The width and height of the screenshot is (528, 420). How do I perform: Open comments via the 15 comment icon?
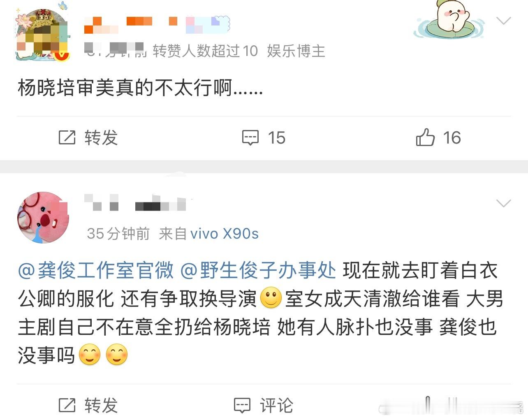pos(250,138)
